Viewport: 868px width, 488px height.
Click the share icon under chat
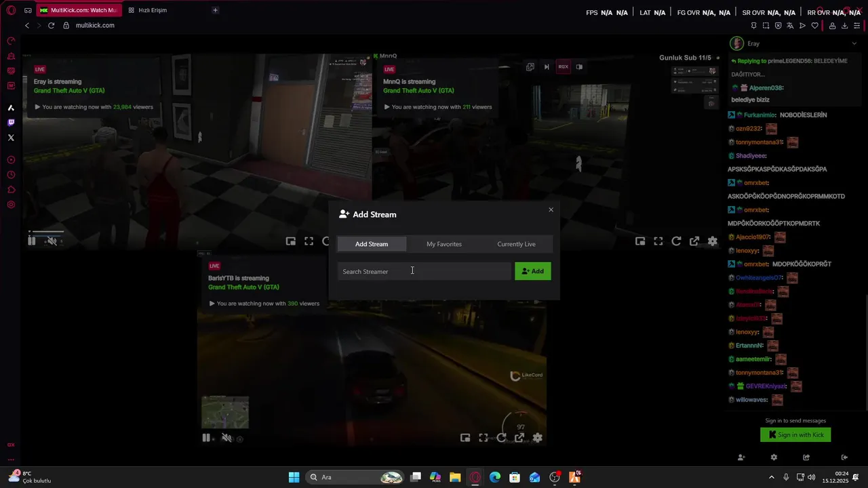pyautogui.click(x=806, y=457)
